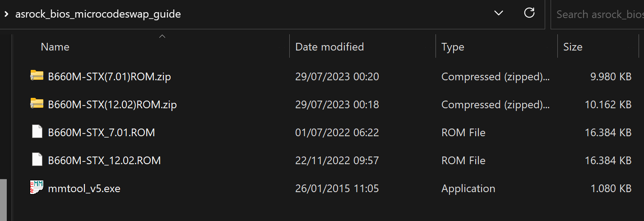Select asrock_bios_microcodeswap_guide in address bar
The width and height of the screenshot is (644, 221).
click(x=98, y=14)
